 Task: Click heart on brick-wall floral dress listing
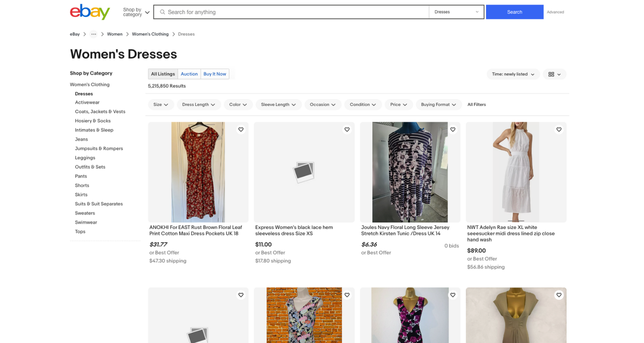[347, 295]
